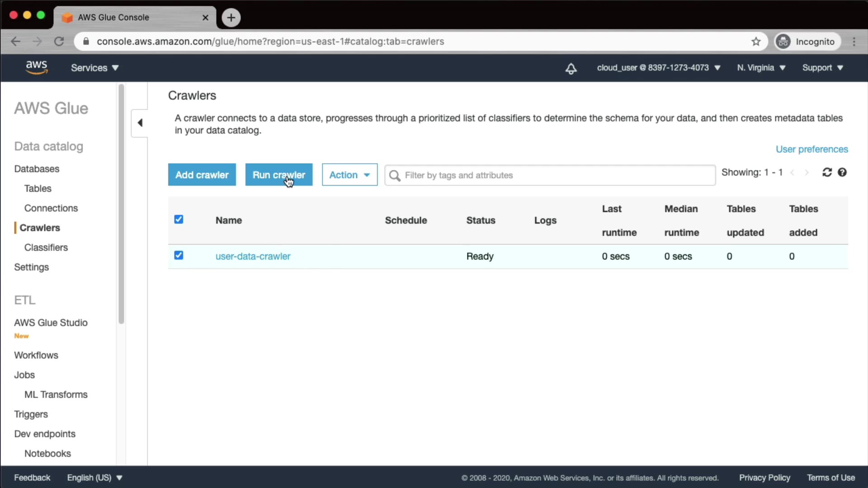
Task: Expand the Action dropdown
Action: (x=349, y=175)
